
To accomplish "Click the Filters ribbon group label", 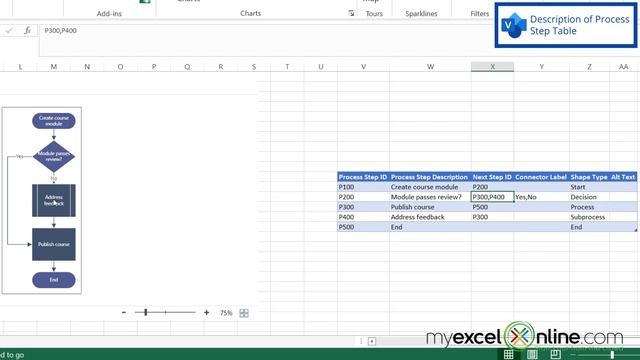I will pos(480,13).
